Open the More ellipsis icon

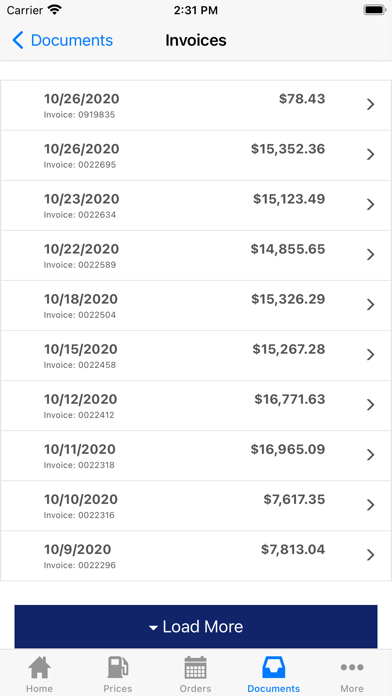(352, 667)
